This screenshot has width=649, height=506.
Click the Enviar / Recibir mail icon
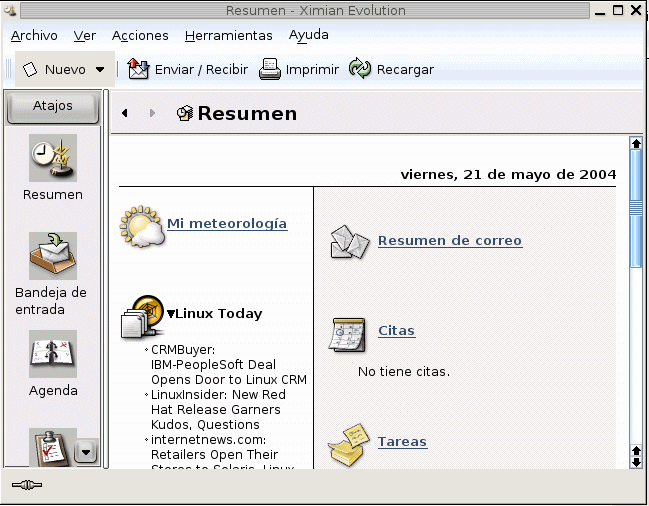pyautogui.click(x=139, y=70)
